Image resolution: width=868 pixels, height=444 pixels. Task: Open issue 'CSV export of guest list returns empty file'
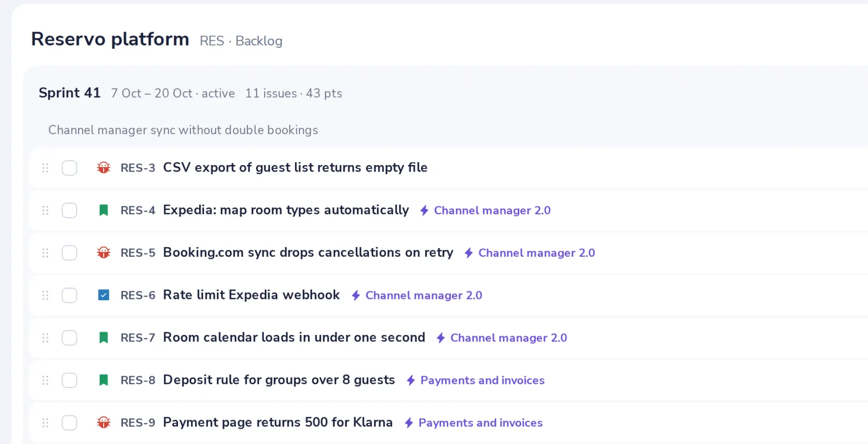click(295, 168)
